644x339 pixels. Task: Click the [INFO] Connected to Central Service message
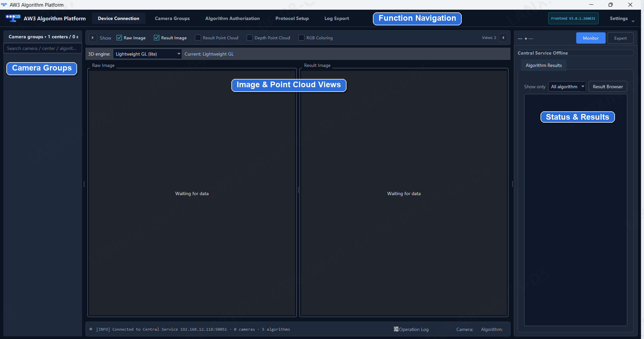[193, 329]
